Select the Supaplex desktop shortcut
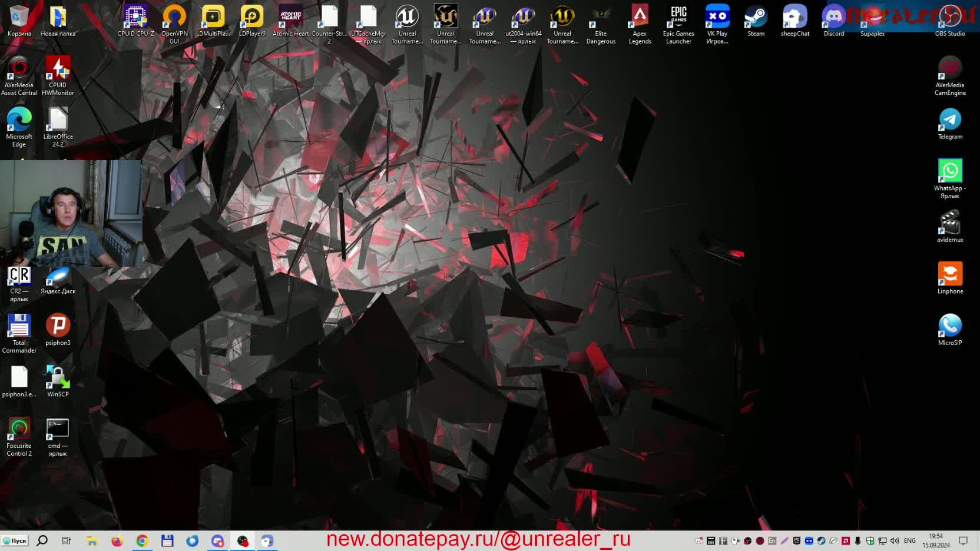Image resolution: width=980 pixels, height=551 pixels. click(873, 21)
